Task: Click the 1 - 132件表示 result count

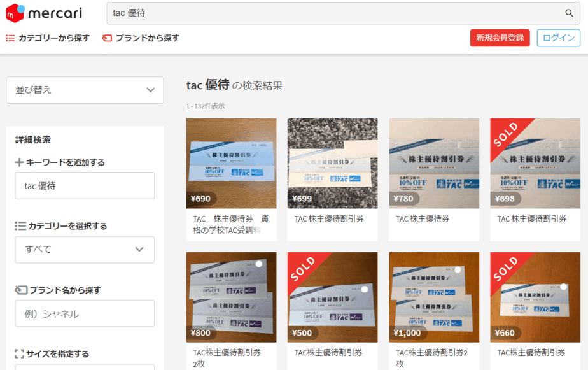Action: pyautogui.click(x=206, y=106)
